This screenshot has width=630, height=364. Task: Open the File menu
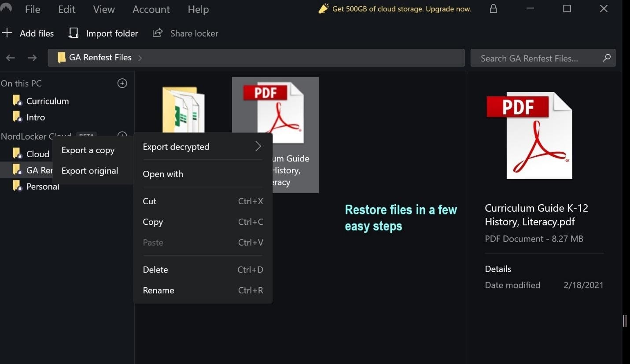coord(33,9)
